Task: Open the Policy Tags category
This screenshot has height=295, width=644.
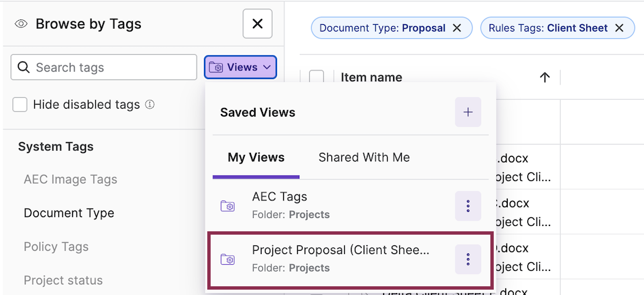Action: click(x=56, y=247)
